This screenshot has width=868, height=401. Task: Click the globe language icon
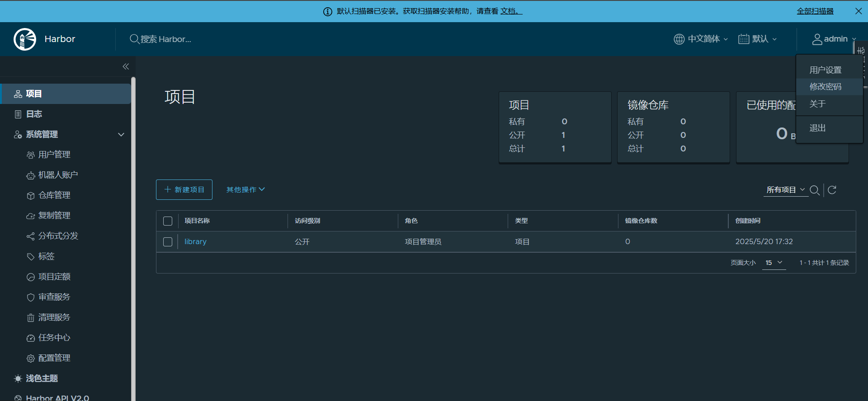pos(679,39)
